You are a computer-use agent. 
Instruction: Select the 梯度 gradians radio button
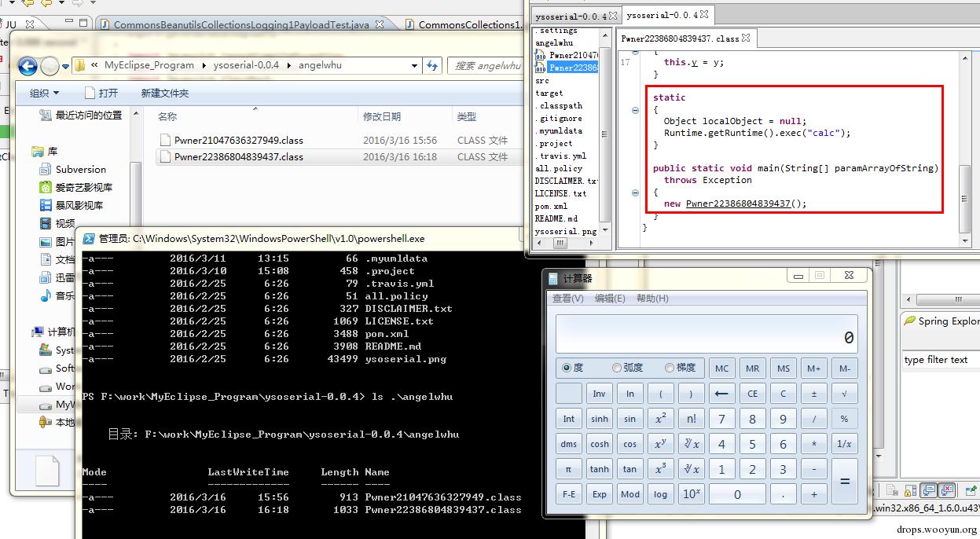pyautogui.click(x=670, y=368)
